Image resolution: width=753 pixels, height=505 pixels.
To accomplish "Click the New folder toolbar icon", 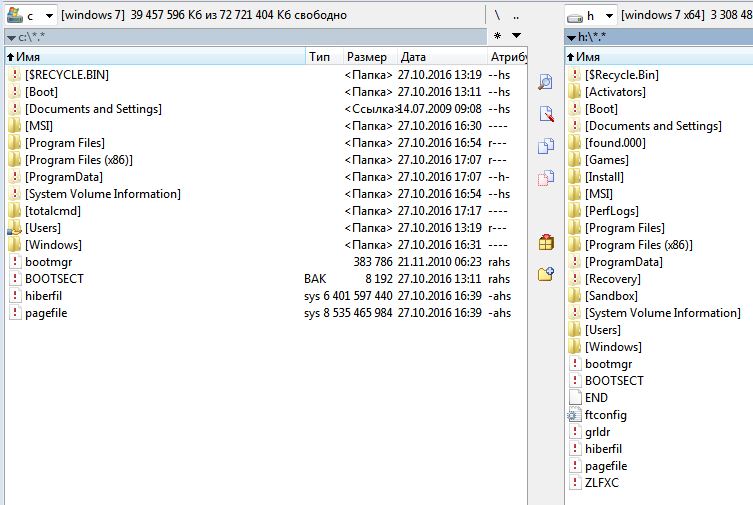I will 546,274.
